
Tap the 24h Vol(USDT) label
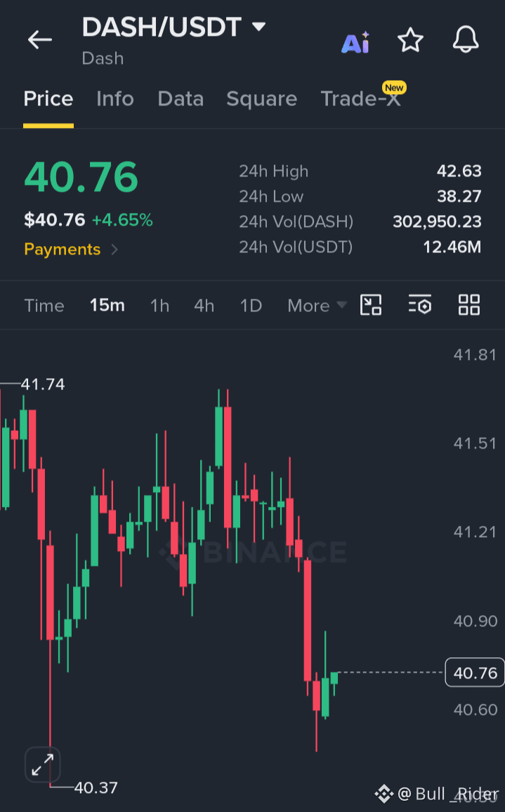[x=296, y=247]
